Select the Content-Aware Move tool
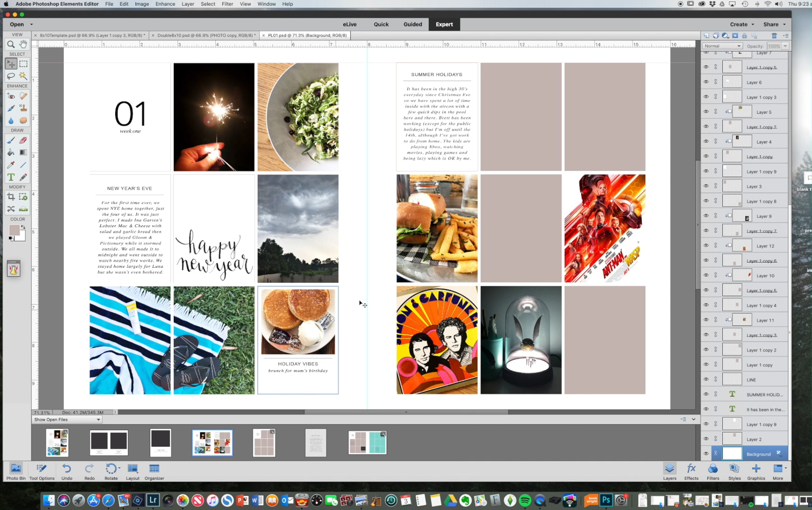Image resolution: width=812 pixels, height=510 pixels. pyautogui.click(x=11, y=209)
